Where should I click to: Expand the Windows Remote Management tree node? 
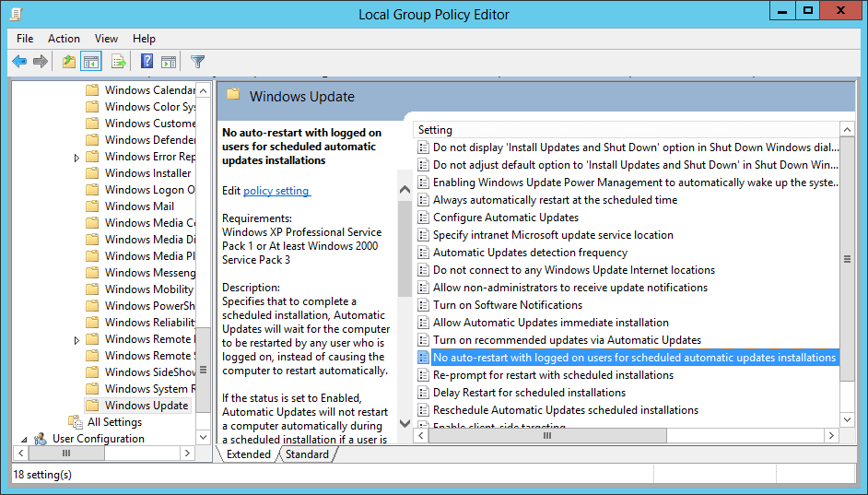[x=77, y=340]
